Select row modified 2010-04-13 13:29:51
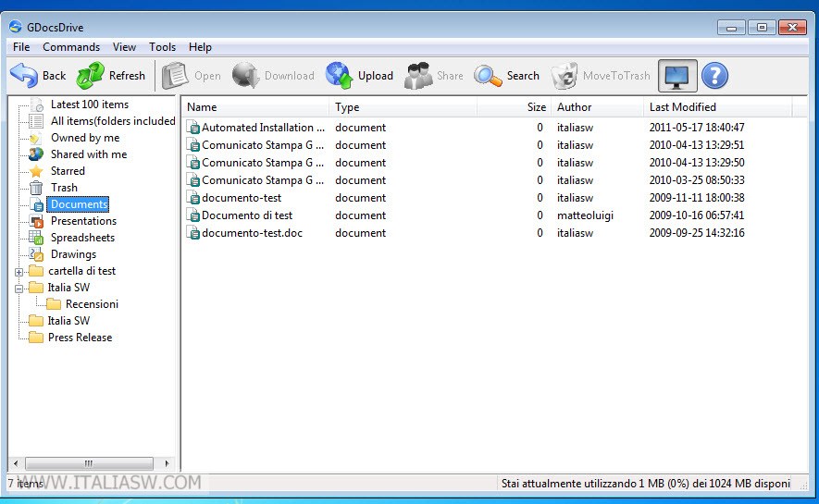Viewport: 819px width, 504px height. tap(494, 145)
